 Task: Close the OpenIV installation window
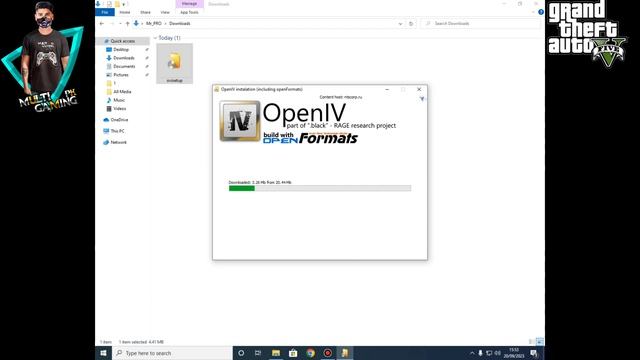point(419,89)
